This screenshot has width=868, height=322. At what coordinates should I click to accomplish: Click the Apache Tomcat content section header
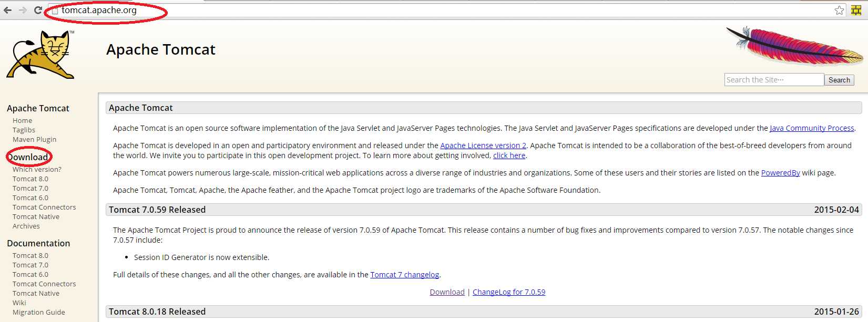click(484, 108)
